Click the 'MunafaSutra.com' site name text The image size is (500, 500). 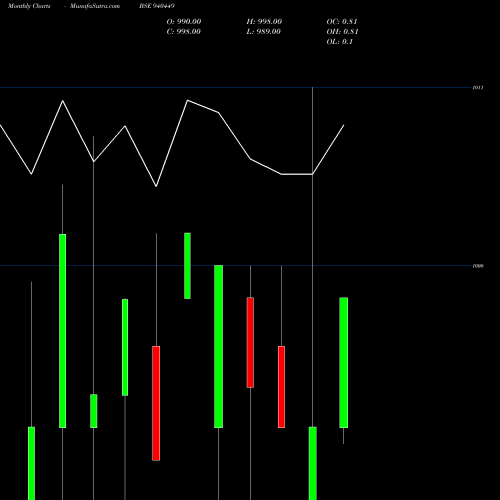(95, 6)
